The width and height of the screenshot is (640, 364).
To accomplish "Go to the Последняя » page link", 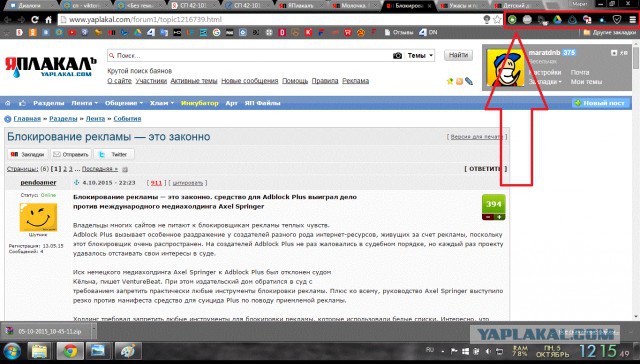I will 100,169.
